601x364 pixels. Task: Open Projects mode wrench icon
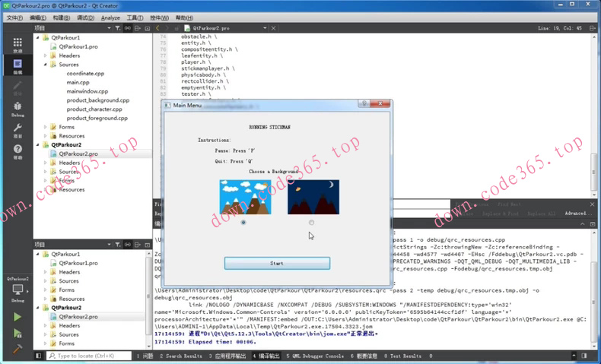[17, 129]
